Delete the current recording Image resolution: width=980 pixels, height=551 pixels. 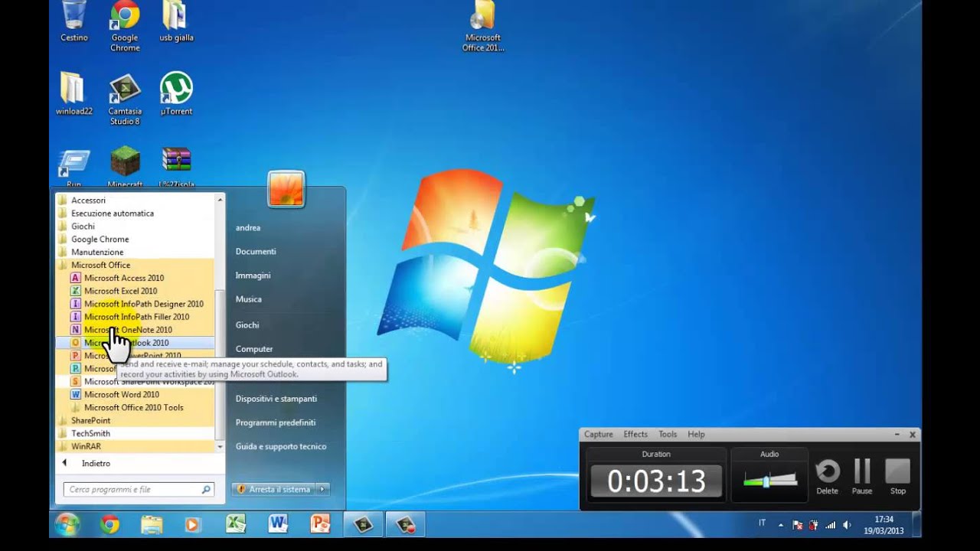[x=827, y=476]
